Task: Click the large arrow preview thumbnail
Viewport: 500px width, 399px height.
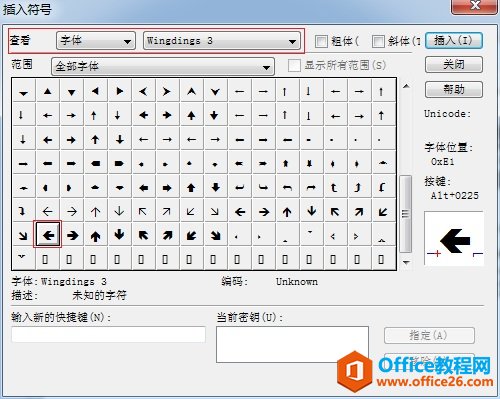Action: [x=454, y=239]
